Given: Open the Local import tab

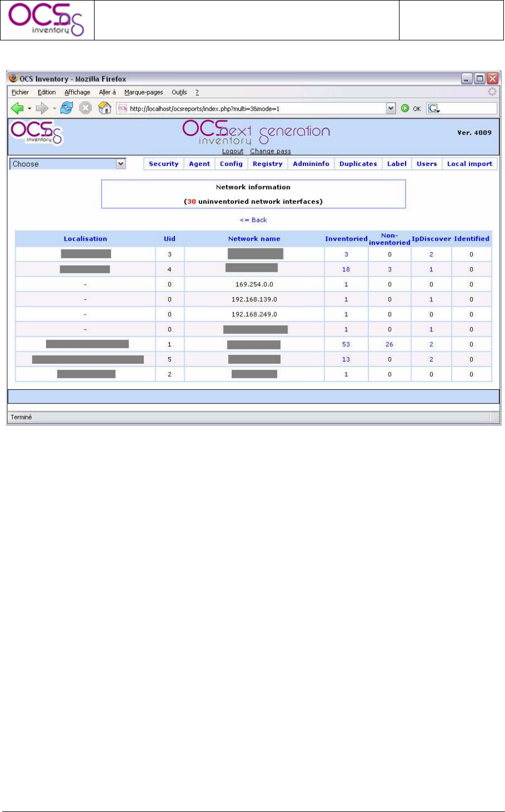Looking at the screenshot, I should point(469,164).
